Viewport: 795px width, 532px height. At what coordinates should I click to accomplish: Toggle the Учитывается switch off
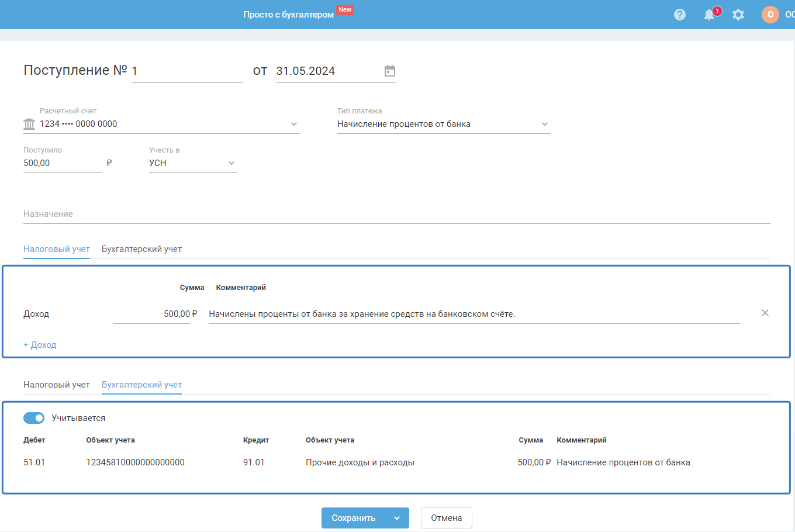point(34,418)
